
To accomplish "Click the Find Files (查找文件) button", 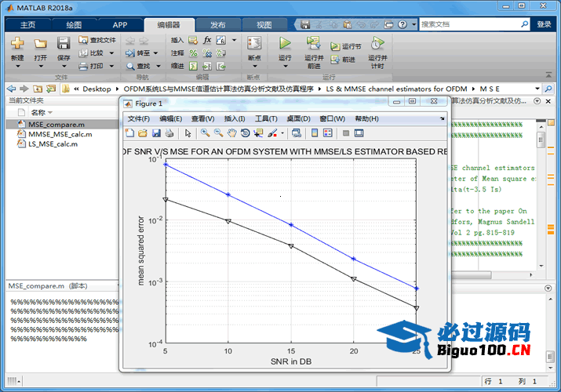I will (97, 40).
